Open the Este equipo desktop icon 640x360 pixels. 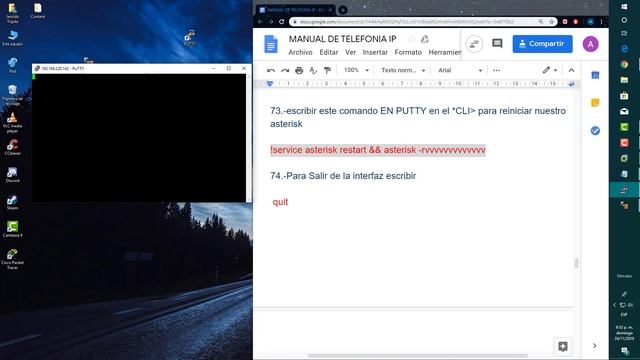point(12,38)
